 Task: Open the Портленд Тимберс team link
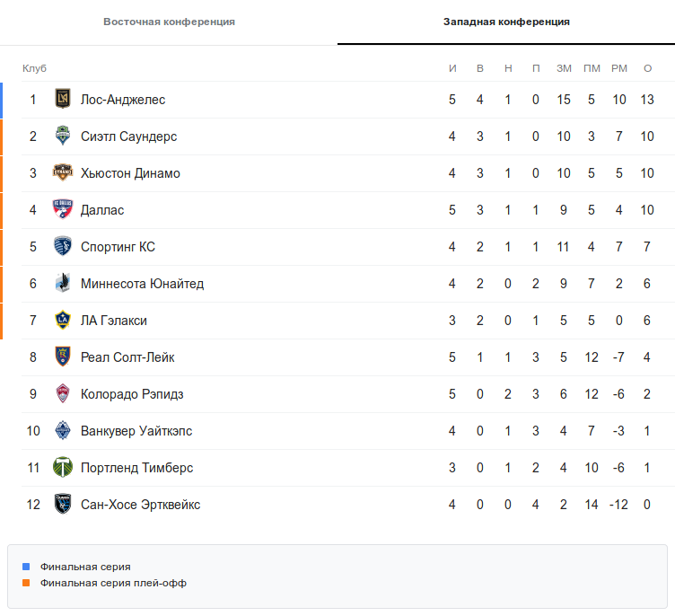(136, 468)
